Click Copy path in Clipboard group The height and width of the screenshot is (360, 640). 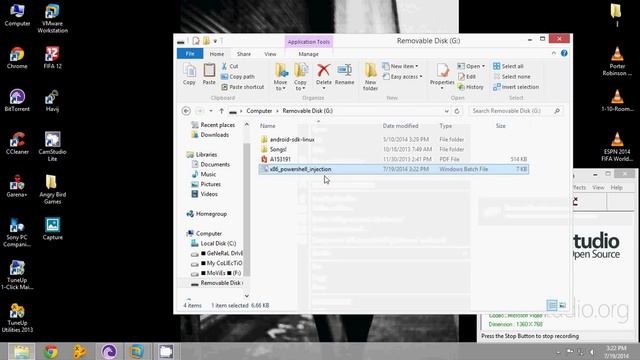238,77
